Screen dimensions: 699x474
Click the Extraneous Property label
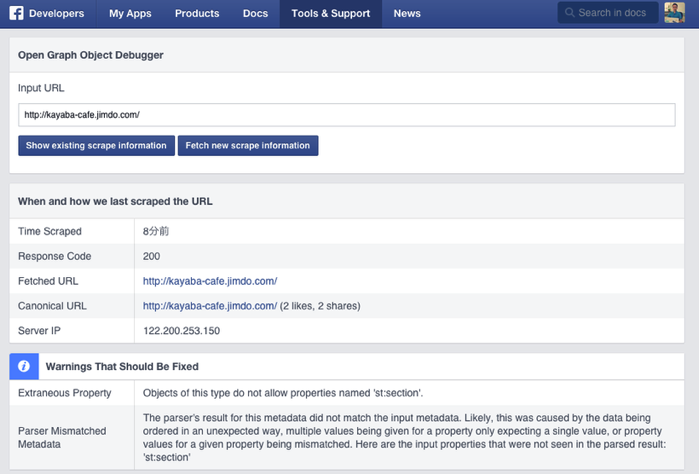(x=65, y=393)
